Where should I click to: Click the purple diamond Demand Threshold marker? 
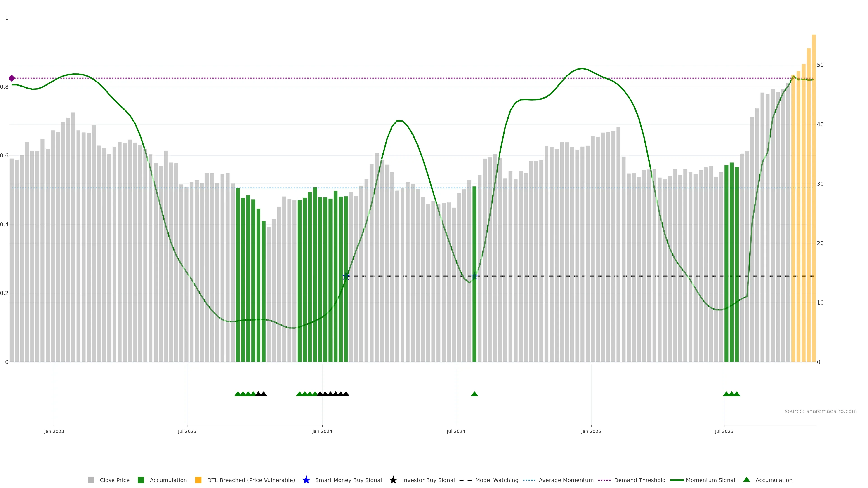pos(12,78)
